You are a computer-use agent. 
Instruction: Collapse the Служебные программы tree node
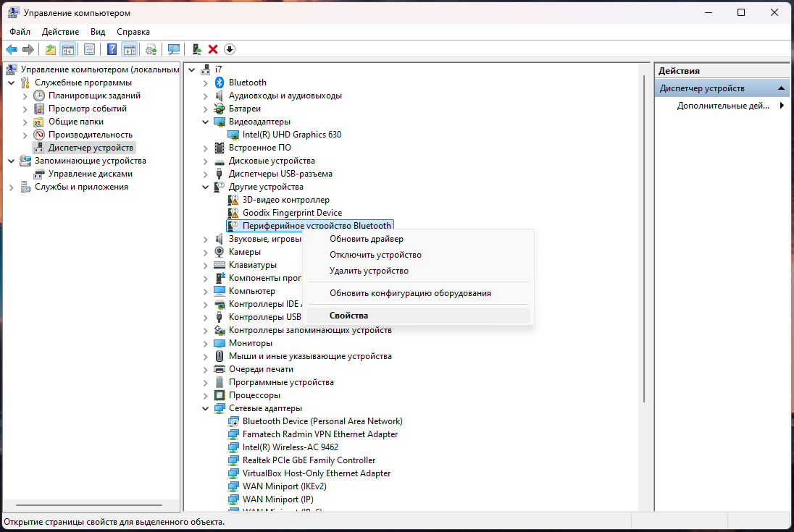click(11, 83)
